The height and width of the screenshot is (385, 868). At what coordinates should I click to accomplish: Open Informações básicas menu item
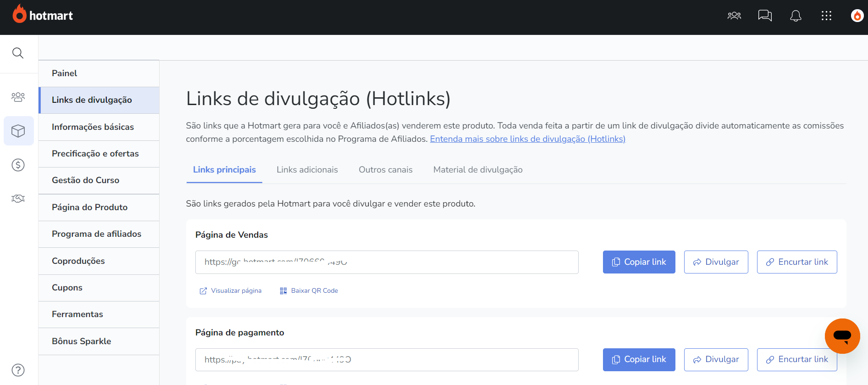pyautogui.click(x=99, y=127)
